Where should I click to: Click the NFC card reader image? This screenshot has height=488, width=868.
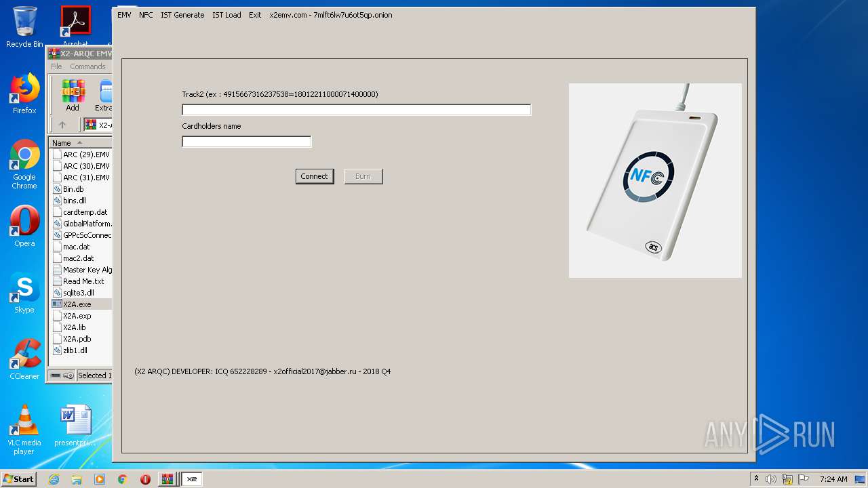click(655, 180)
